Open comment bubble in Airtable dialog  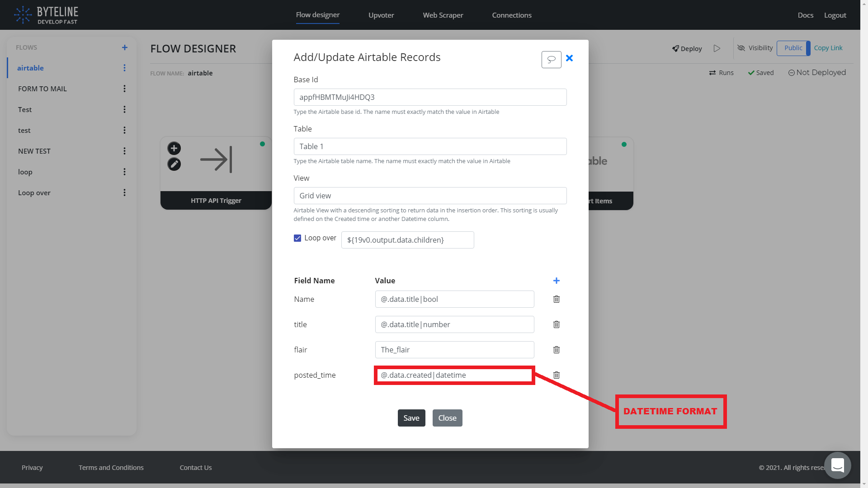point(552,60)
